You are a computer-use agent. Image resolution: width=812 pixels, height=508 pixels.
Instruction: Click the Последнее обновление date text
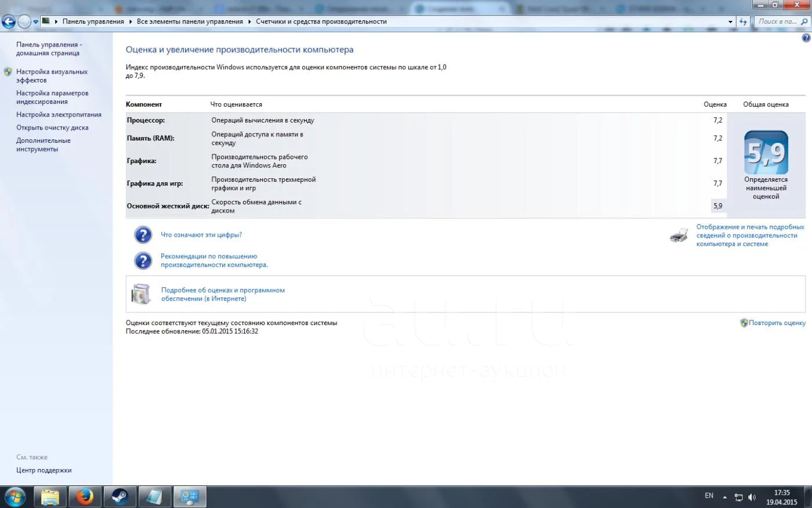[192, 332]
